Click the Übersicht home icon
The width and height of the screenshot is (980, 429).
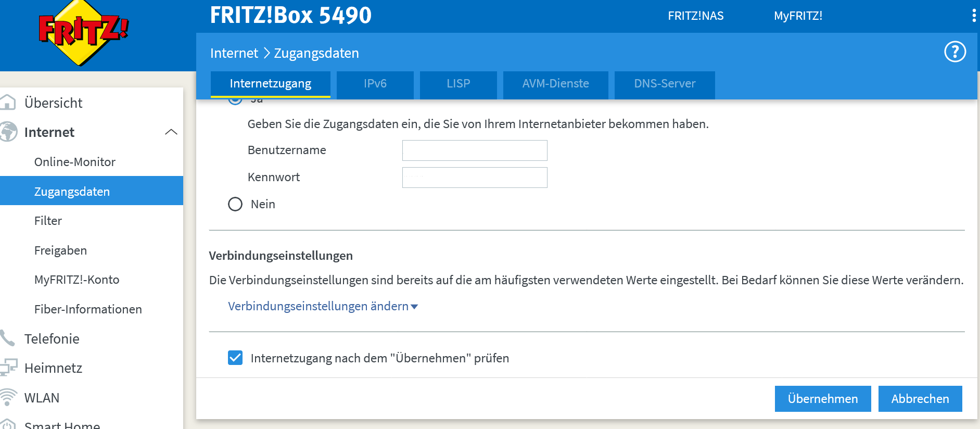tap(7, 103)
